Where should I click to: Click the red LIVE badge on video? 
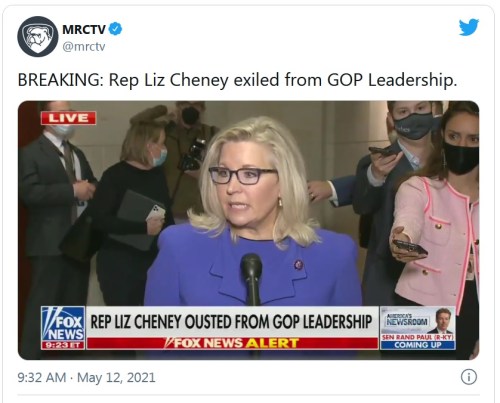coord(69,118)
